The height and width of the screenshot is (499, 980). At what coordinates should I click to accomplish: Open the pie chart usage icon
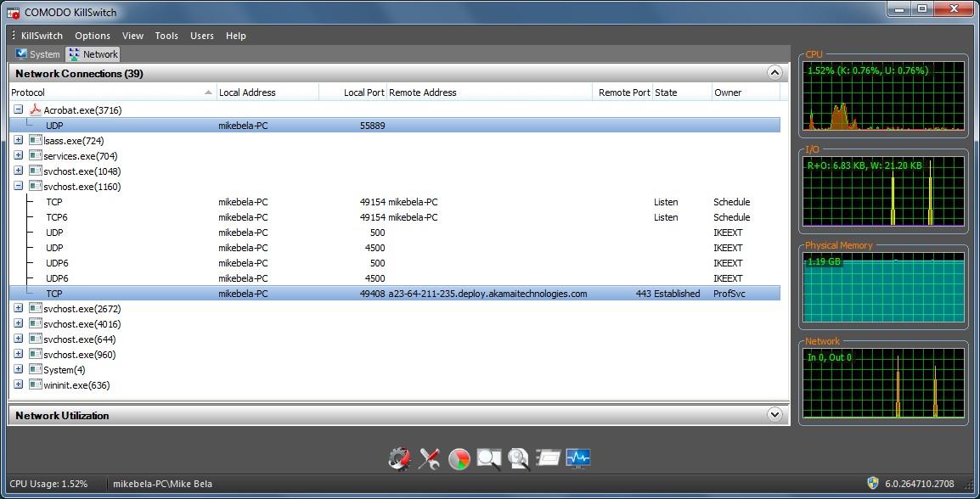click(459, 459)
